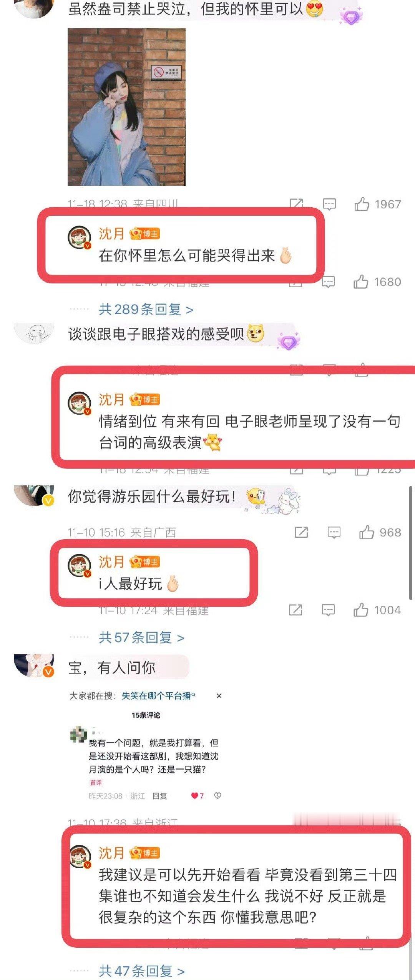This screenshot has width=415, height=980.
Task: Expand the 共289条回复 thread
Action: (146, 309)
